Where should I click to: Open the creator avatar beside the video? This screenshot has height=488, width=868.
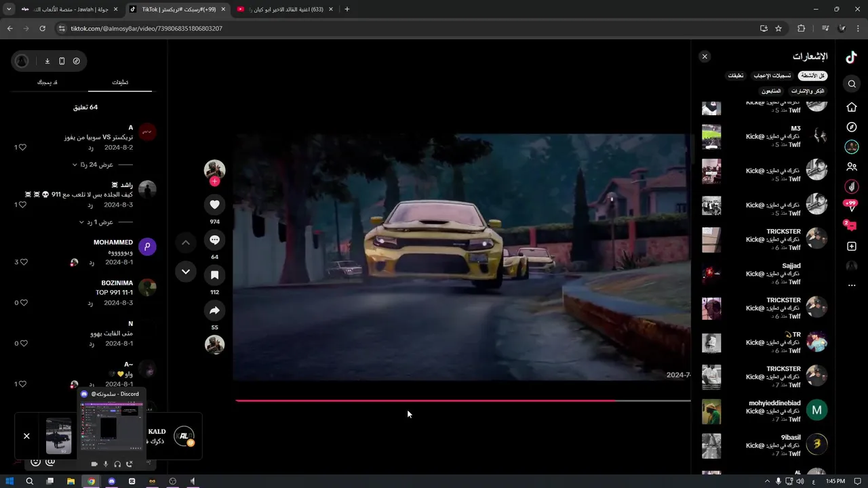214,169
